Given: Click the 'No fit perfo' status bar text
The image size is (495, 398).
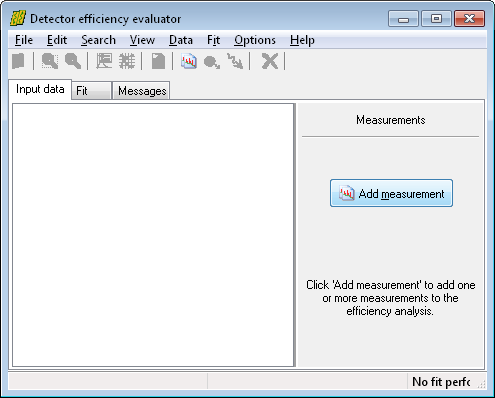Looking at the screenshot, I should 441,381.
